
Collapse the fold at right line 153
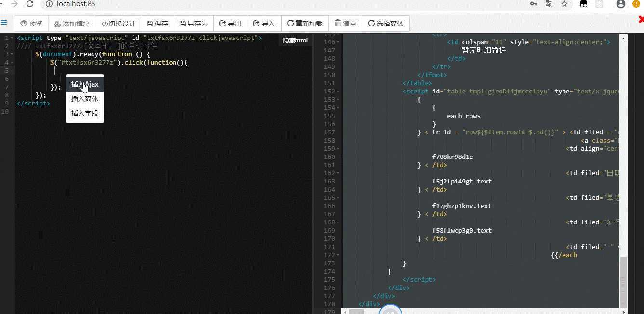[x=338, y=100]
